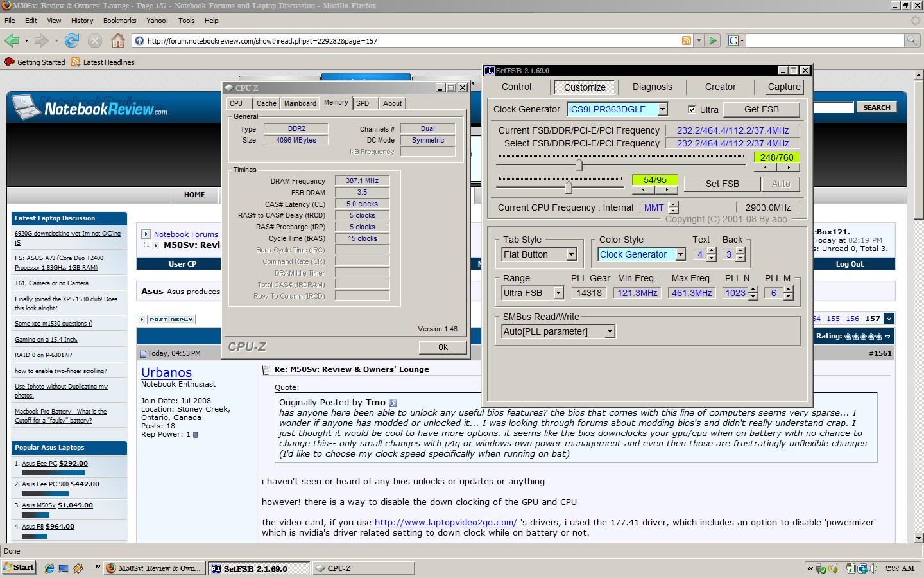Open the Clock Generator dropdown
This screenshot has height=578, width=924.
coord(662,109)
